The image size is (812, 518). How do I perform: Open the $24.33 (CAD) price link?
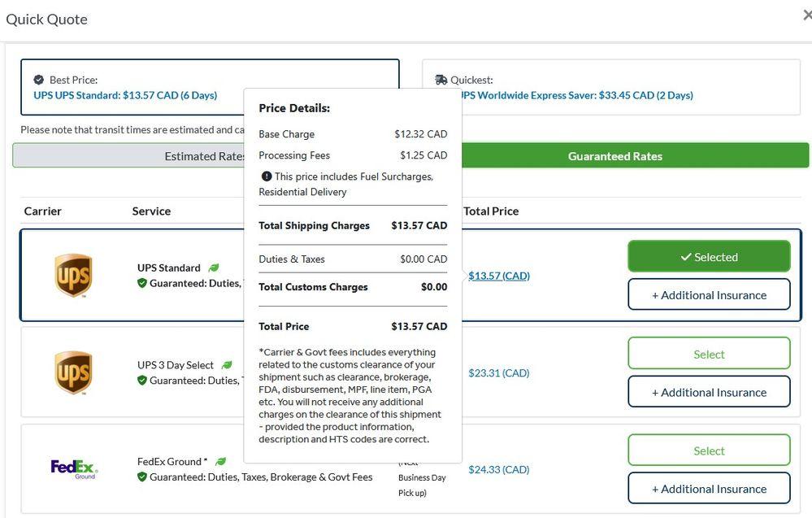click(x=499, y=469)
